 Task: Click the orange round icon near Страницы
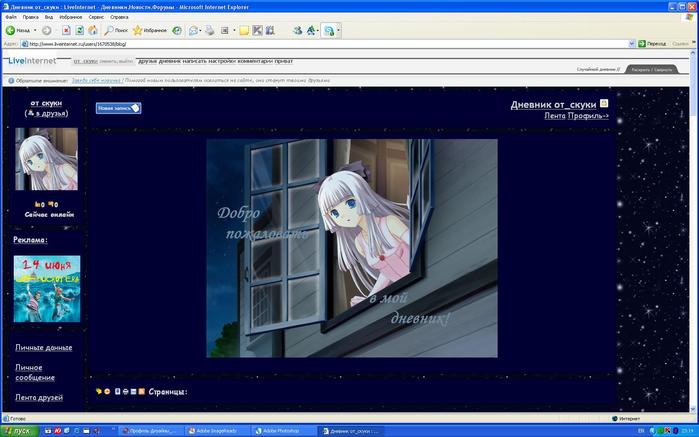[107, 392]
